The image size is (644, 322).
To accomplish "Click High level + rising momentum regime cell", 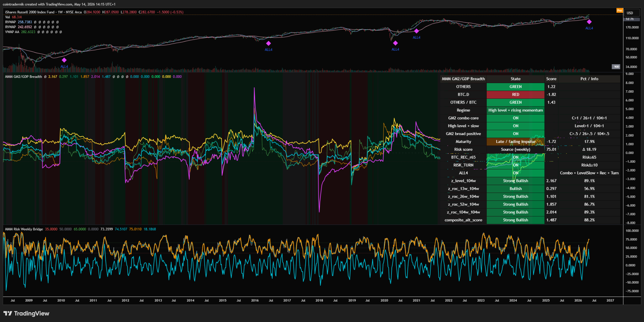I will coord(515,110).
